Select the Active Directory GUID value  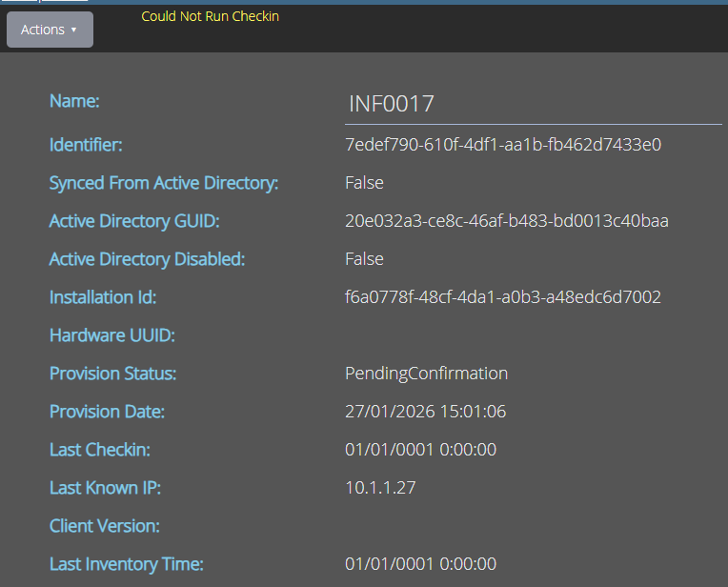pyautogui.click(x=506, y=221)
